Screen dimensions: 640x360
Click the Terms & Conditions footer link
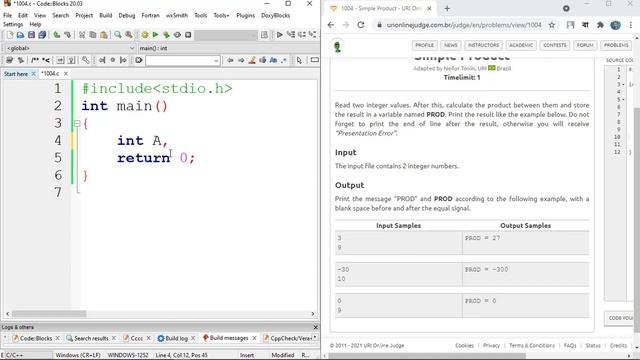click(x=532, y=346)
